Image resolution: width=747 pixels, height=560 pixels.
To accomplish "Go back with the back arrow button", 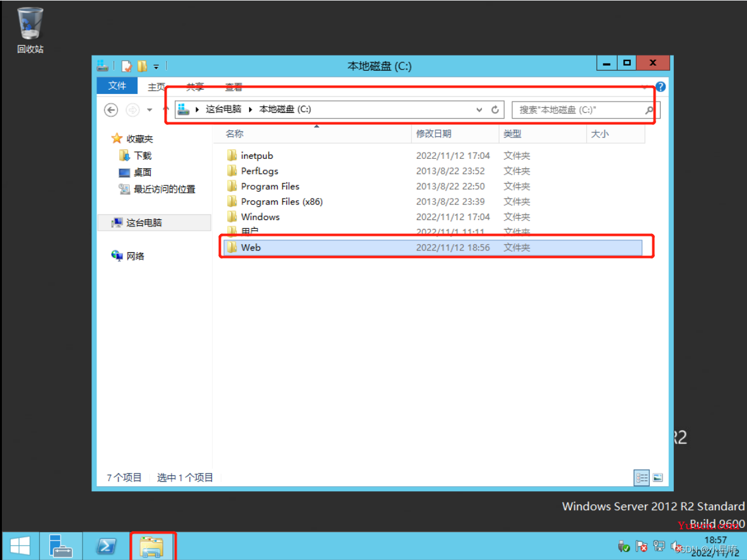I will coord(111,110).
